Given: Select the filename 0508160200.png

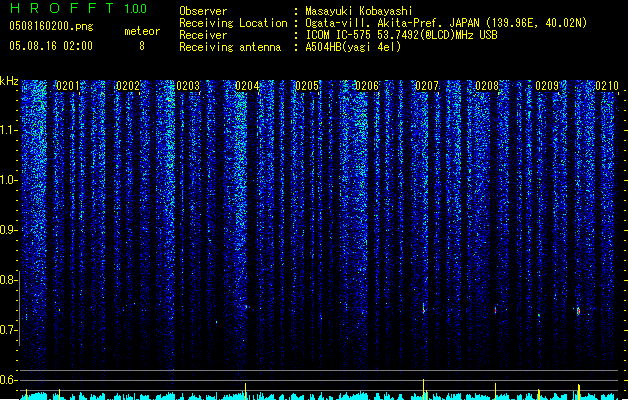Looking at the screenshot, I should click(x=51, y=26).
